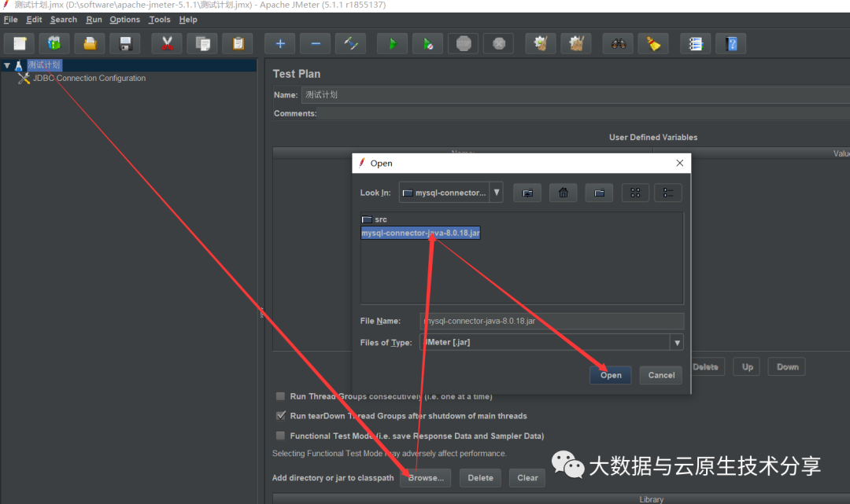The image size is (850, 504).
Task: Click the variables Up button
Action: 747,367
